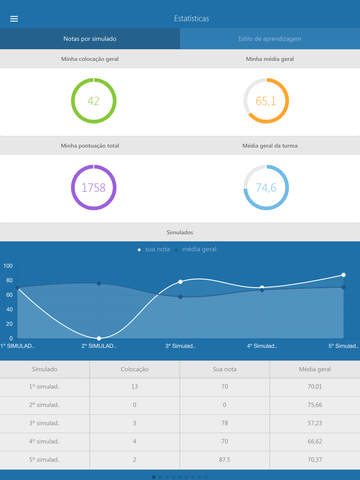The width and height of the screenshot is (360, 480).
Task: Open the 1º simulado table row
Action: click(180, 387)
